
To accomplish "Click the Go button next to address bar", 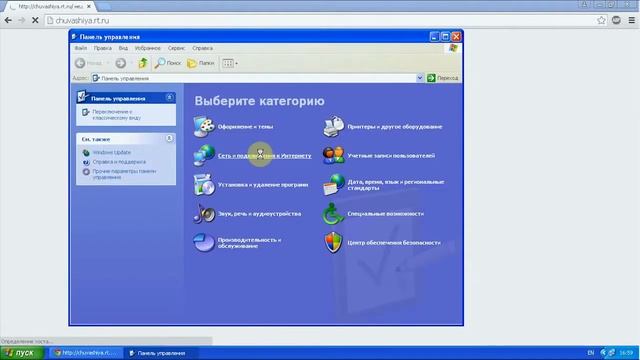I will [442, 78].
